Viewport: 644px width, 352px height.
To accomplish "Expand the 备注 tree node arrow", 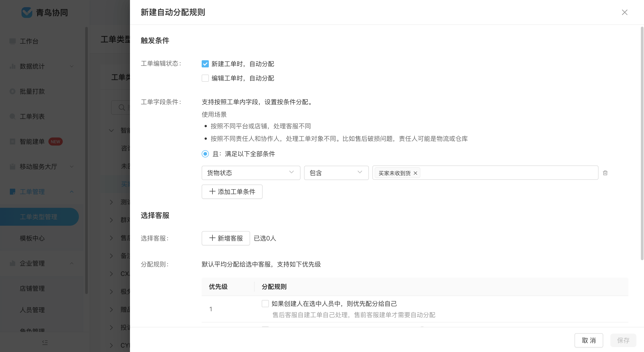I will tap(111, 255).
